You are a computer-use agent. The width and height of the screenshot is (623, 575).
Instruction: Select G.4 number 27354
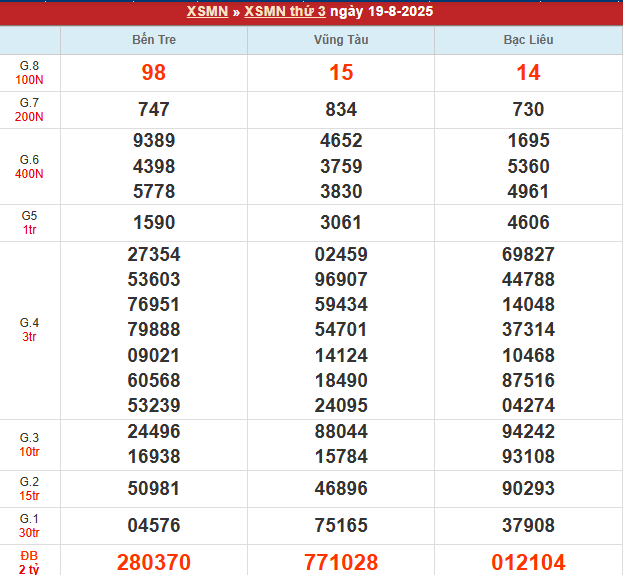(x=154, y=254)
